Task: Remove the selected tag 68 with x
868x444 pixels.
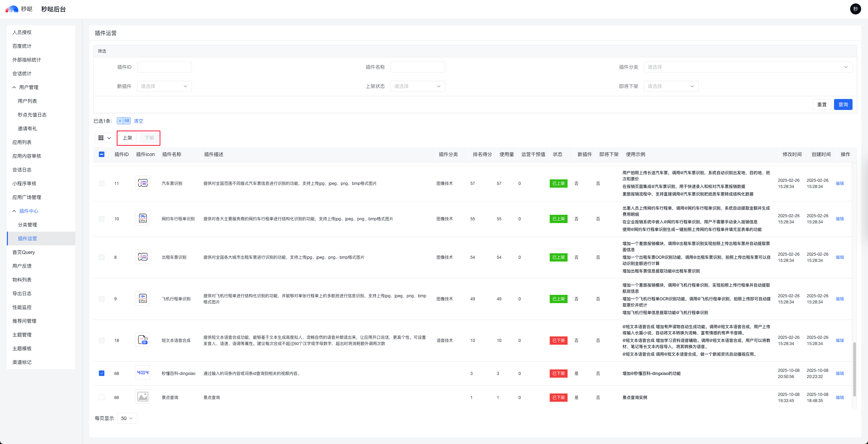Action: coord(120,121)
